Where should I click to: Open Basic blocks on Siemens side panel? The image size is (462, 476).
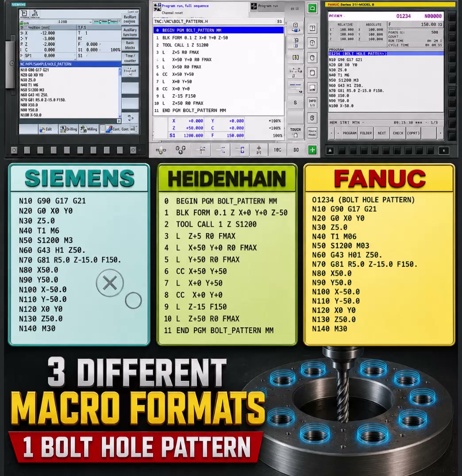click(130, 45)
